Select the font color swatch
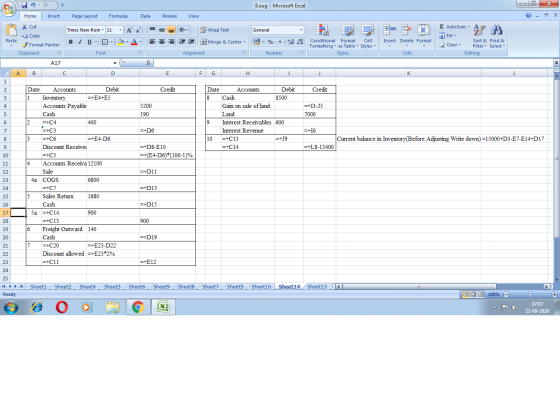Screen dimensions: 560x417 coord(134,42)
